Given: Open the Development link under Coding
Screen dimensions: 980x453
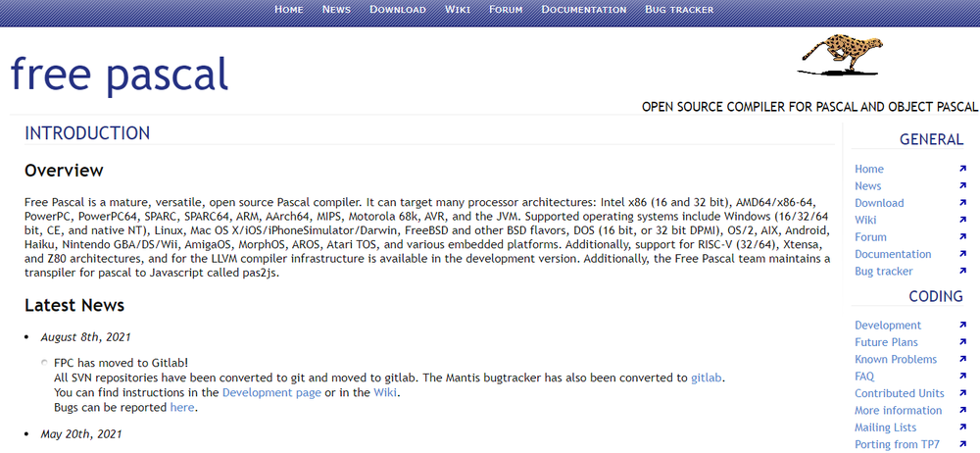Looking at the screenshot, I should (x=888, y=326).
